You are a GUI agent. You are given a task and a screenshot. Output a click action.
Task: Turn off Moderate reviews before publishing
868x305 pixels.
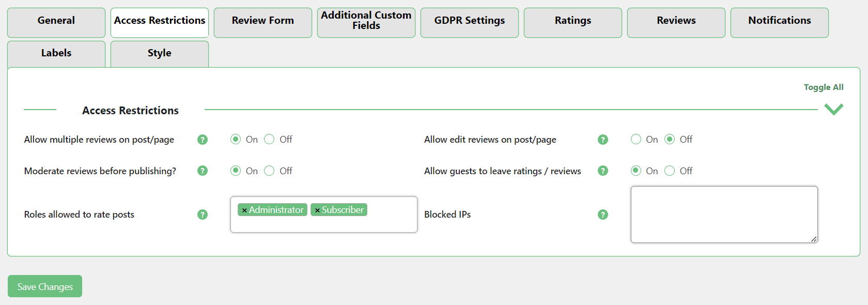(x=269, y=171)
